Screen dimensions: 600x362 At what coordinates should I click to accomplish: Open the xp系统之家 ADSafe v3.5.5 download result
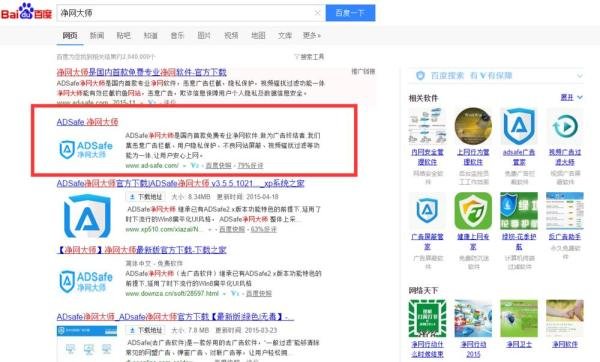180,183
